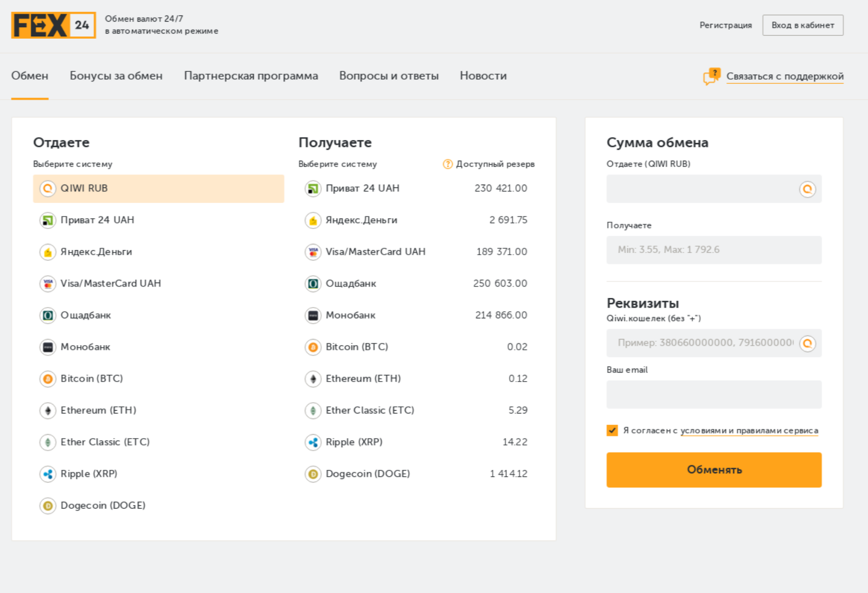The height and width of the screenshot is (593, 868).
Task: Click the support chat bubble icon
Action: 711,76
